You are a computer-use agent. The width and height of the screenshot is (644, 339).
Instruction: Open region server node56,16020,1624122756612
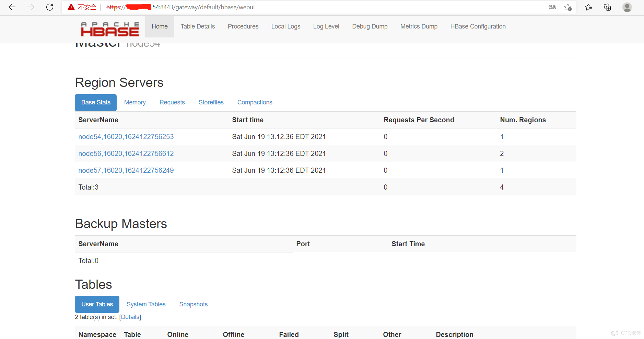126,154
